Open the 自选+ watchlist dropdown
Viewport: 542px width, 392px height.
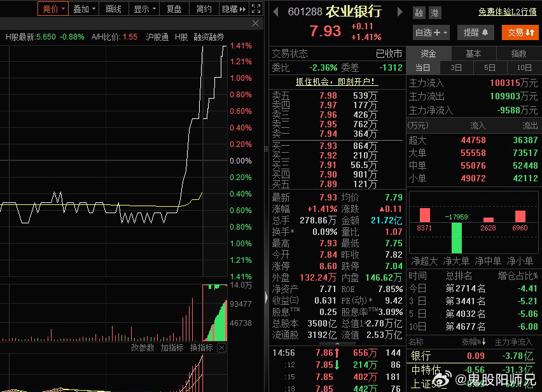pos(431,32)
